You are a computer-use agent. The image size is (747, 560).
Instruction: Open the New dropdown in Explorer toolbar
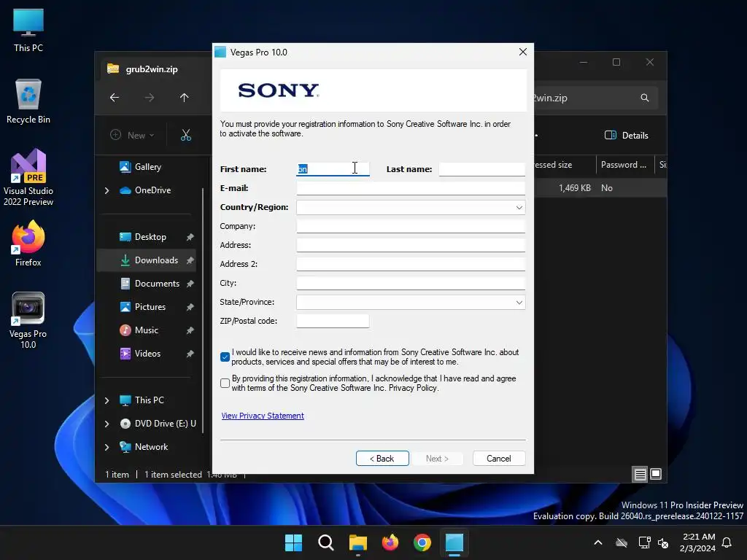[133, 135]
